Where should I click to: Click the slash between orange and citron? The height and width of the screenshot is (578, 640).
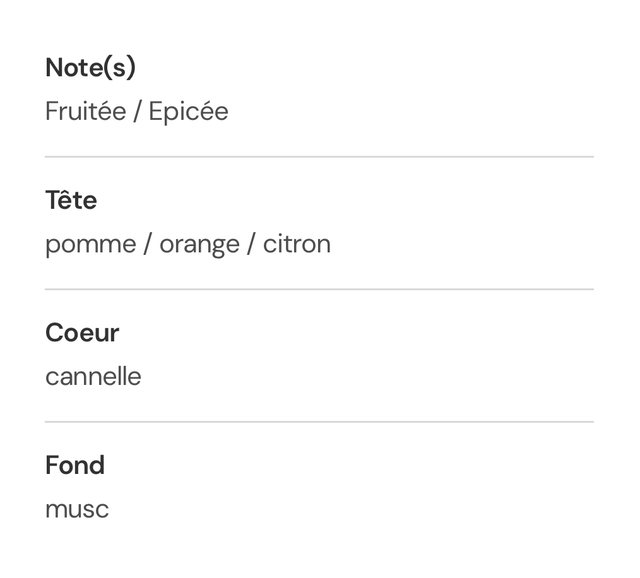tap(251, 245)
